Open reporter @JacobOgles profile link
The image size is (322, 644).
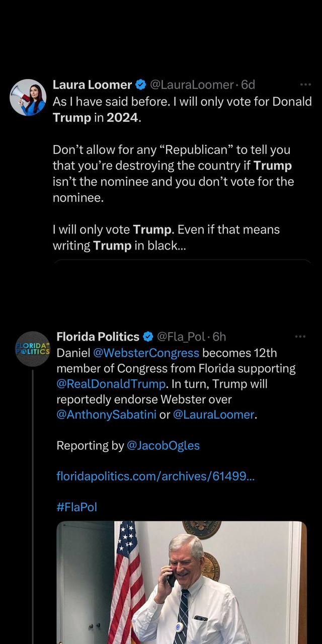[164, 446]
